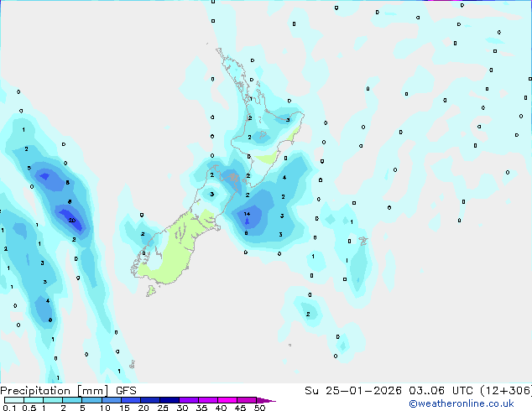Click the legend swatch between 35 and 40

coord(207,400)
